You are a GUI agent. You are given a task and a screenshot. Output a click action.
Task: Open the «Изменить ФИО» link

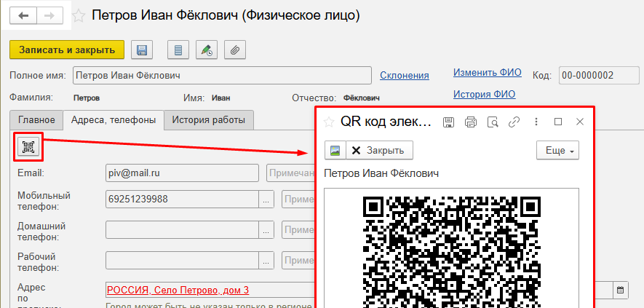488,73
